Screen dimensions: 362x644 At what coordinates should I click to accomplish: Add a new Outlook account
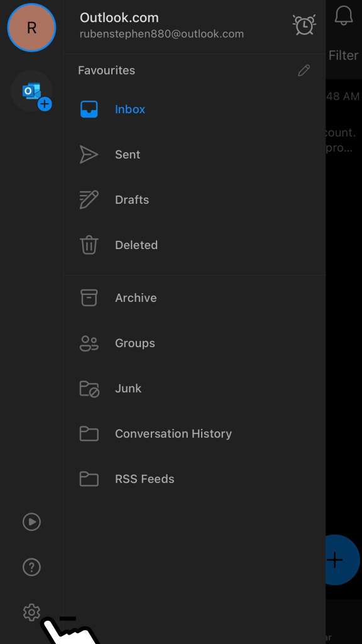tap(31, 91)
